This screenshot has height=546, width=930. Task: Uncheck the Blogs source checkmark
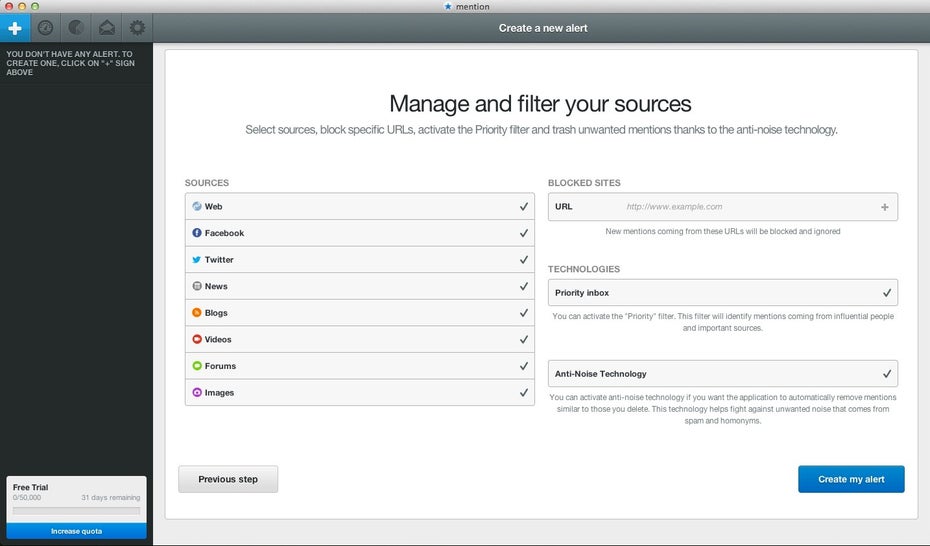[x=524, y=312]
